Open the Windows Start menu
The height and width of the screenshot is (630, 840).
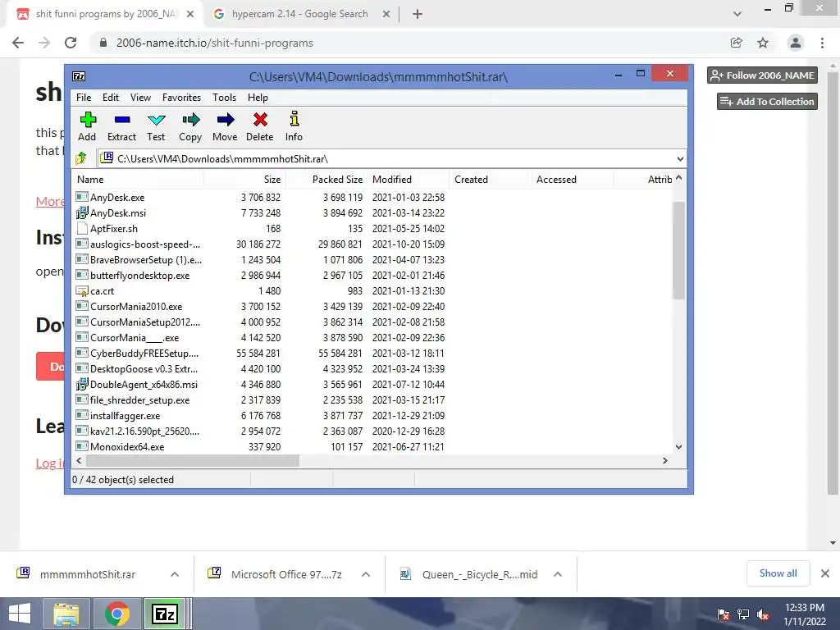[20, 614]
